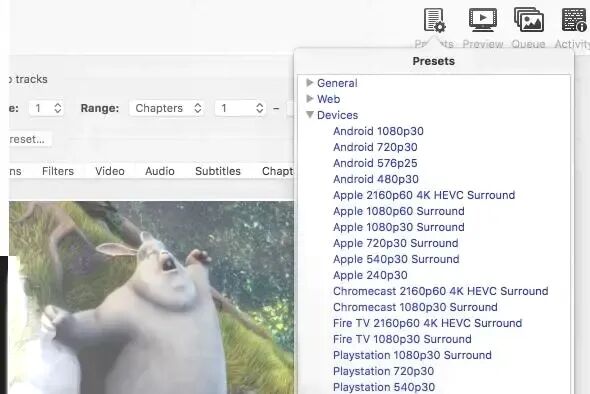
Task: Switch to the Subtitles tab
Action: click(218, 171)
